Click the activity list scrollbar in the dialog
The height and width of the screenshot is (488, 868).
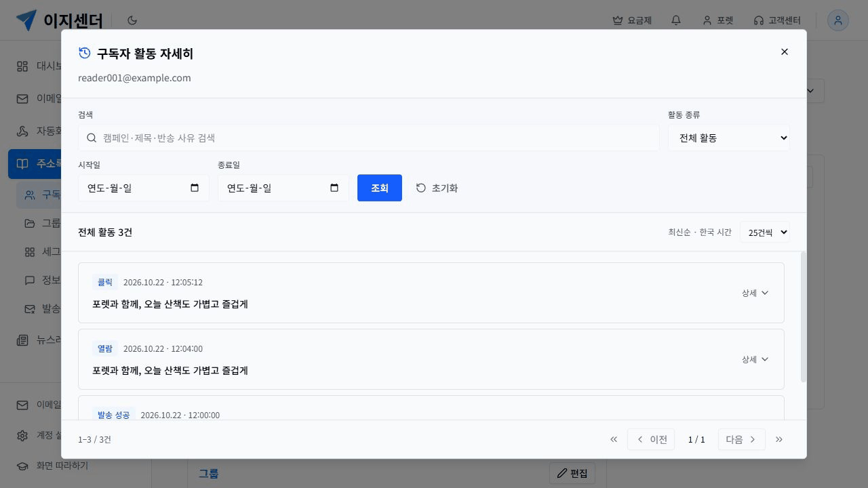click(x=804, y=317)
